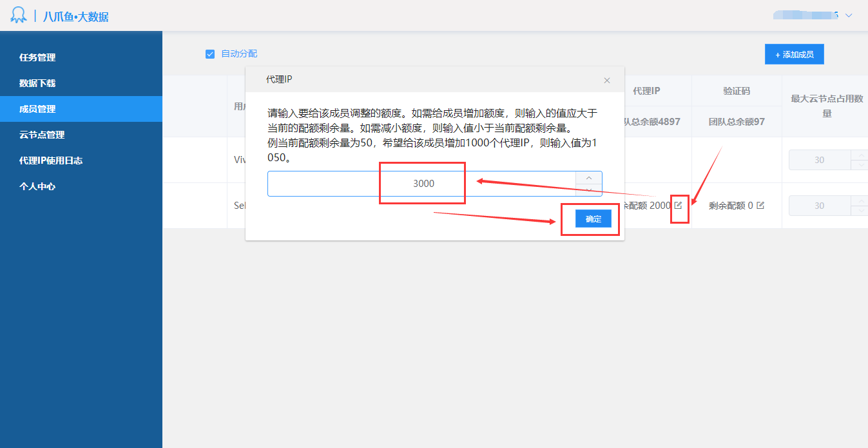Screen dimensions: 868x448
Task: Toggle the 自动分配 checkbox
Action: 210,54
